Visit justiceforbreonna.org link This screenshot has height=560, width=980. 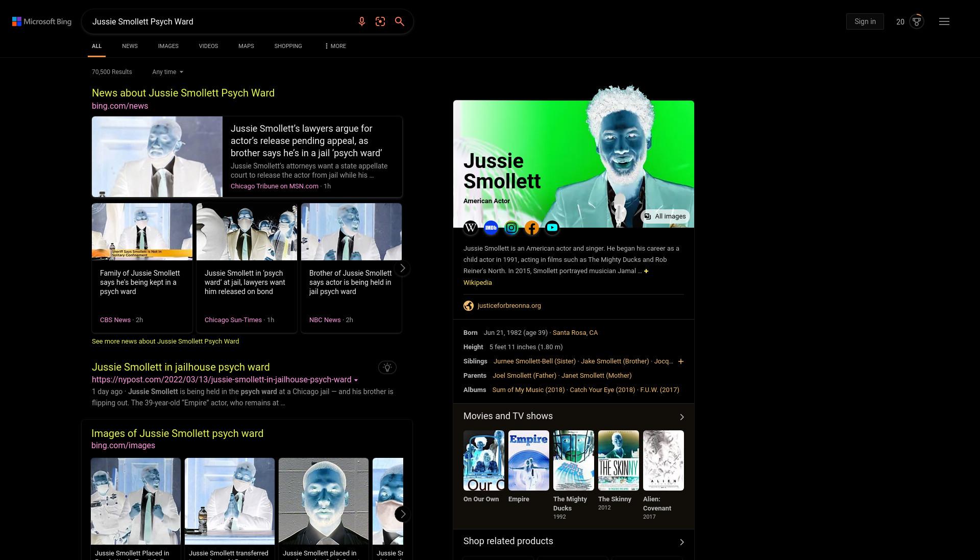tap(509, 306)
